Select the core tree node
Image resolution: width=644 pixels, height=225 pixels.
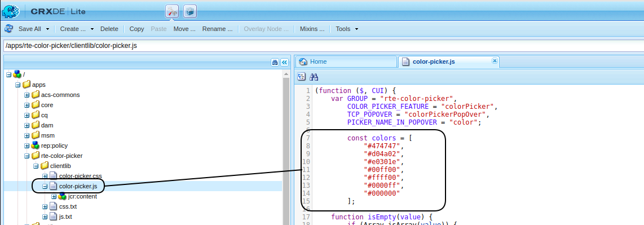coord(47,105)
